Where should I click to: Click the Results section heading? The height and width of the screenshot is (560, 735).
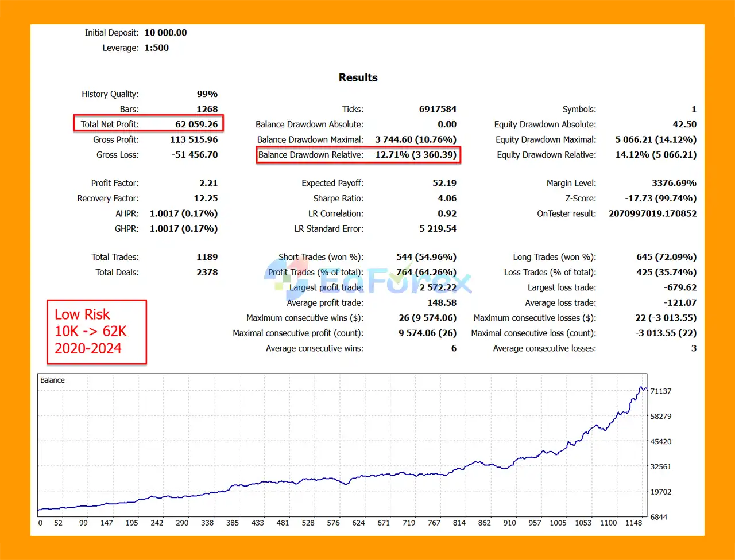tap(358, 77)
